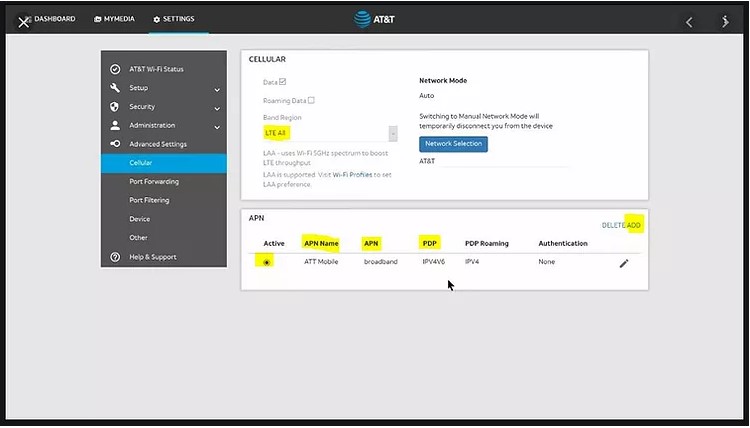Viewport: 750px width, 428px height.
Task: Click the PDP Roaming column header
Action: pyautogui.click(x=487, y=243)
